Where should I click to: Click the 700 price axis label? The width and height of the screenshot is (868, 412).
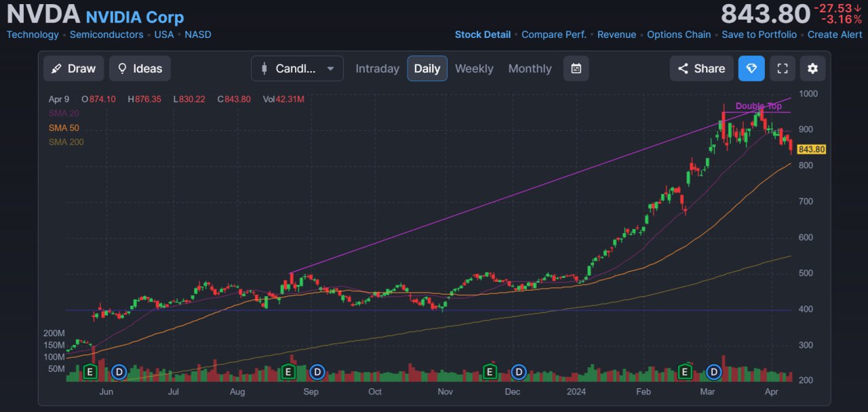click(x=806, y=201)
